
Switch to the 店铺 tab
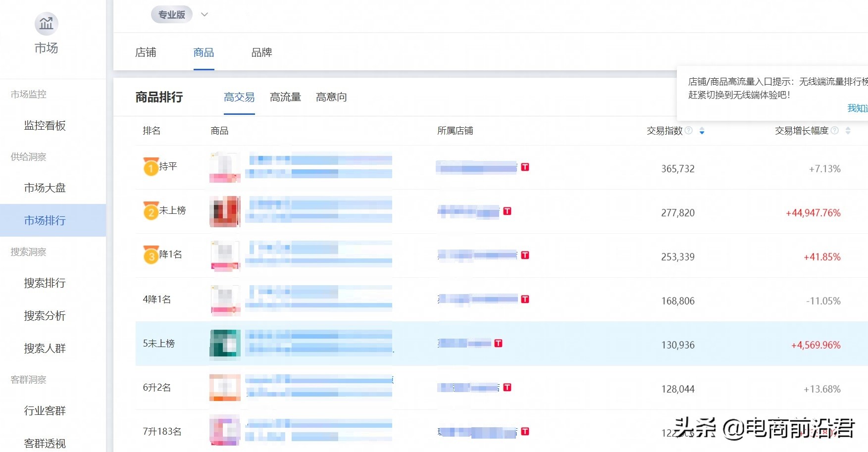coord(146,52)
